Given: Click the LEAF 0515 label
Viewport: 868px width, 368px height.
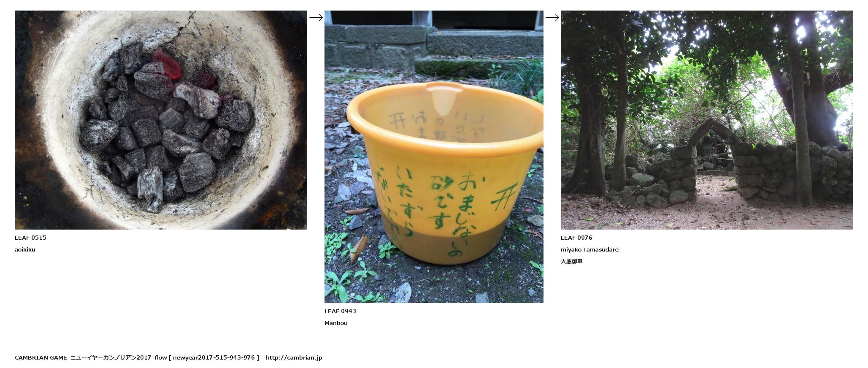Looking at the screenshot, I should [x=30, y=238].
